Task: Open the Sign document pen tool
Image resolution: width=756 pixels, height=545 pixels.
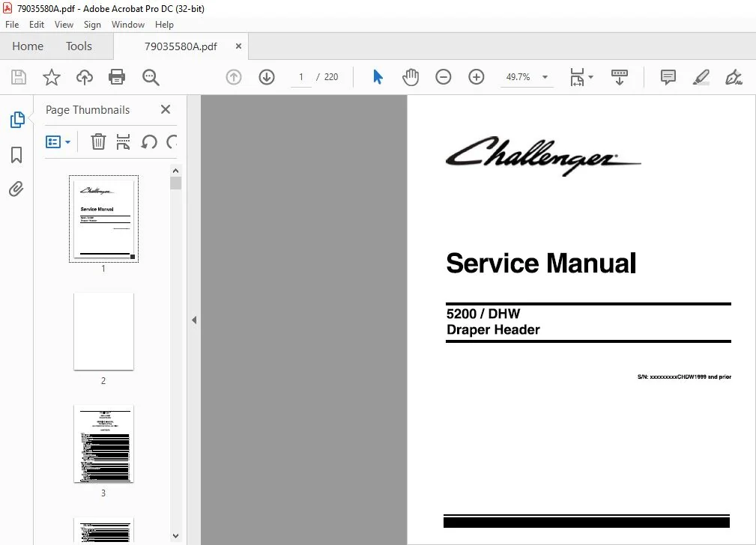Action: click(734, 77)
